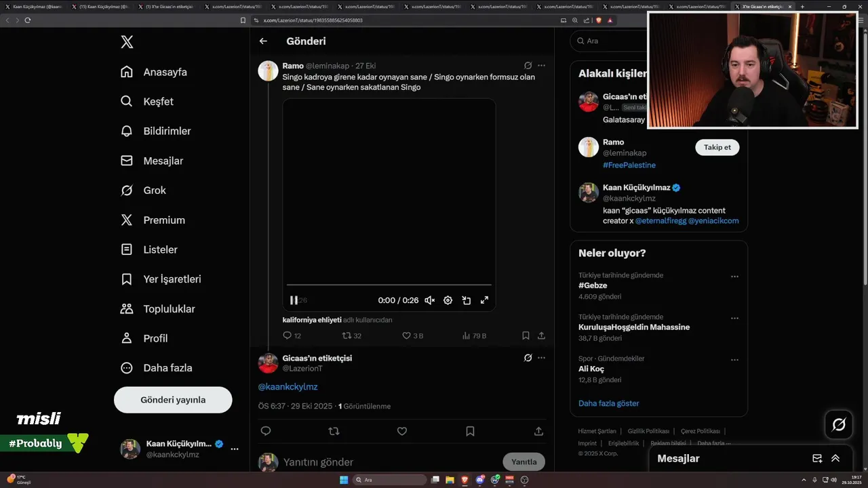Reply icon under LazerionT post
Screen dimensions: 868x488
(266, 431)
